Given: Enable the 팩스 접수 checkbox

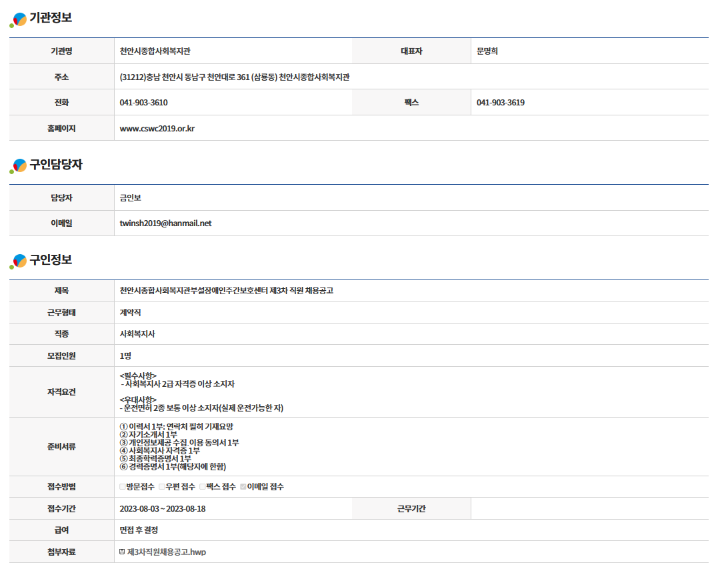Looking at the screenshot, I should click(x=203, y=487).
